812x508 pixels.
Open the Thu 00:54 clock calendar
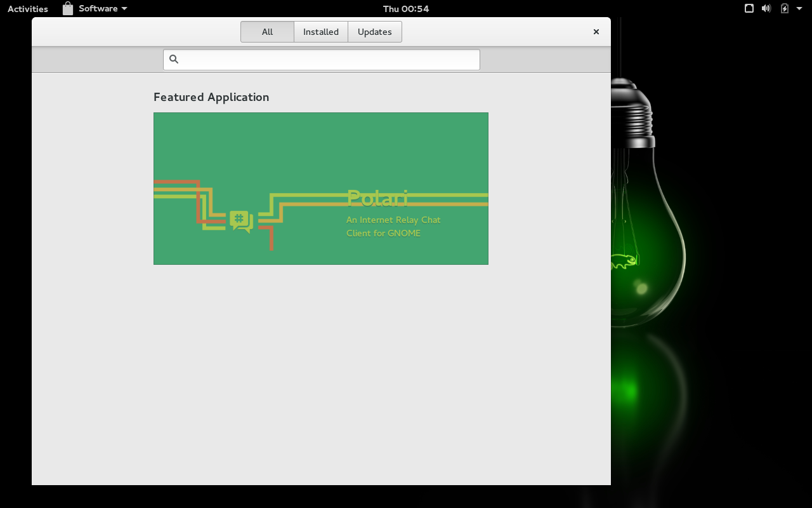click(x=406, y=9)
